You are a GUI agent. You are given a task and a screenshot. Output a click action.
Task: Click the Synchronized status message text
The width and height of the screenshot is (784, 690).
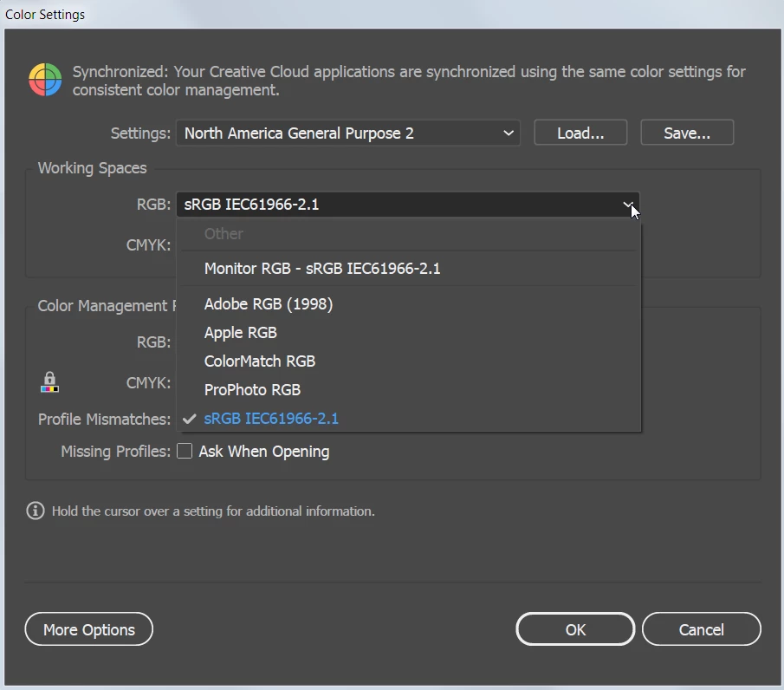pos(409,81)
